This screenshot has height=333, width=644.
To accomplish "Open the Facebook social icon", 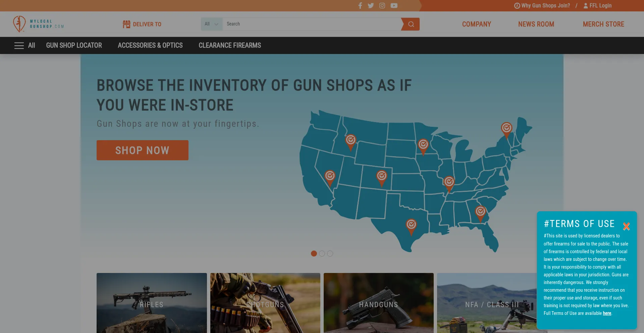I will point(360,6).
